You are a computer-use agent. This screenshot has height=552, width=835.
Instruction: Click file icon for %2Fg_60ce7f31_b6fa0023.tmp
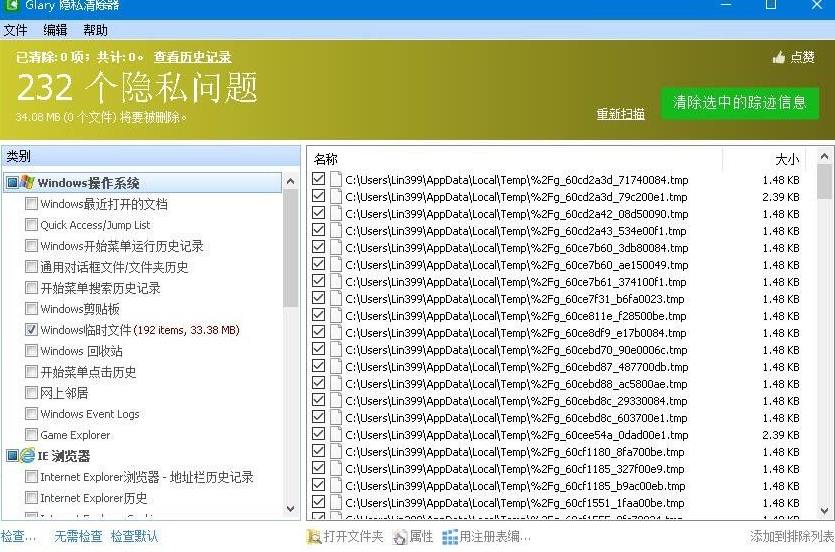click(x=335, y=299)
